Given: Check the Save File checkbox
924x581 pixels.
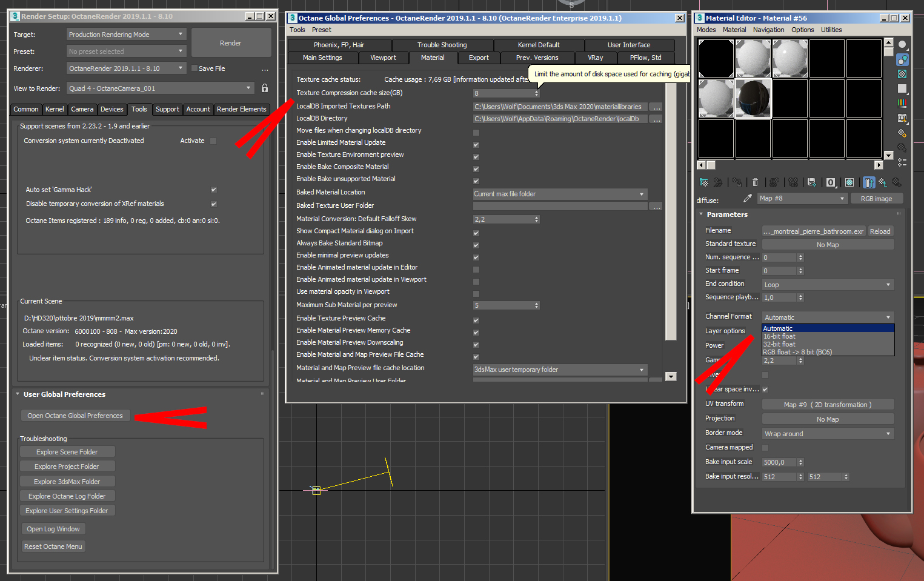Looking at the screenshot, I should [194, 68].
